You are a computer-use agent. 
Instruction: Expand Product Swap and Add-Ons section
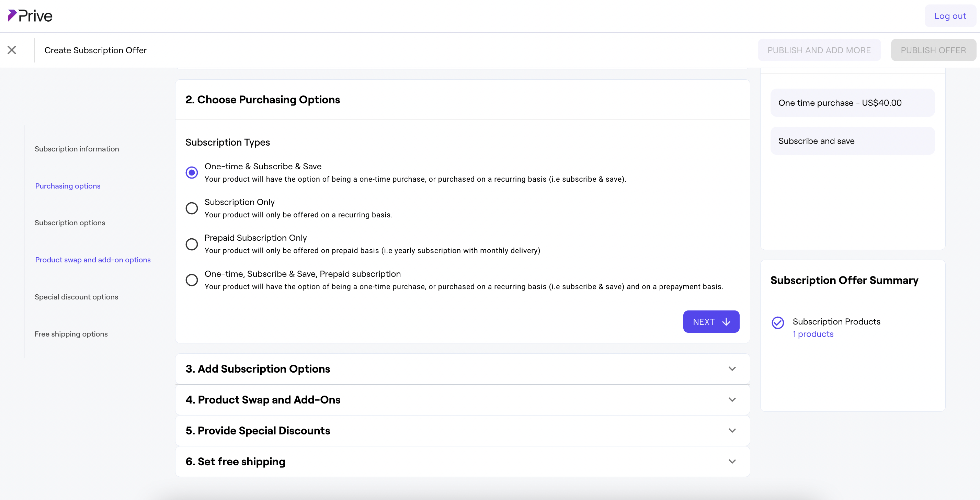click(732, 399)
